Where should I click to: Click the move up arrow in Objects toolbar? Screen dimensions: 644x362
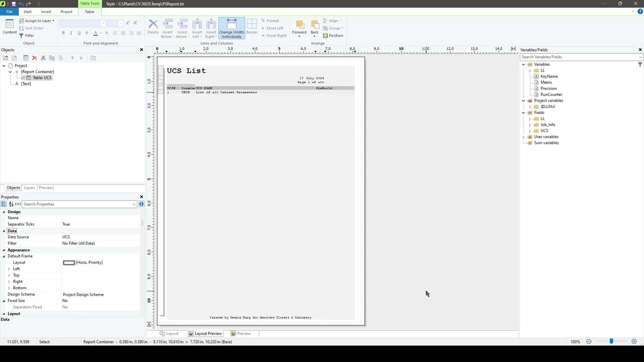[72, 58]
